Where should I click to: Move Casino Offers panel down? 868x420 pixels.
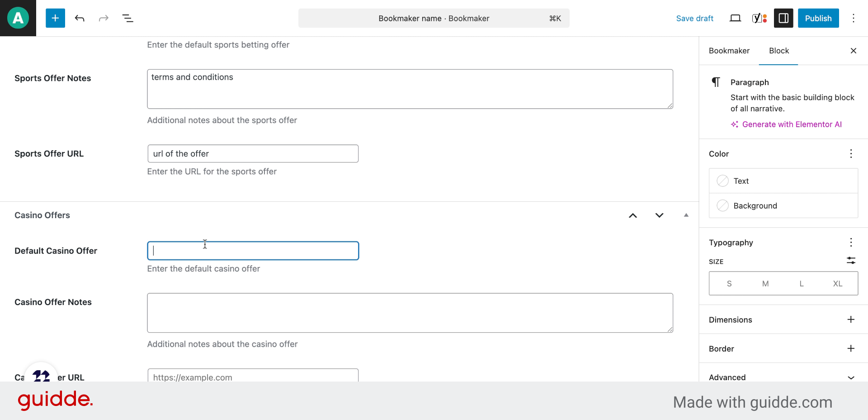659,215
